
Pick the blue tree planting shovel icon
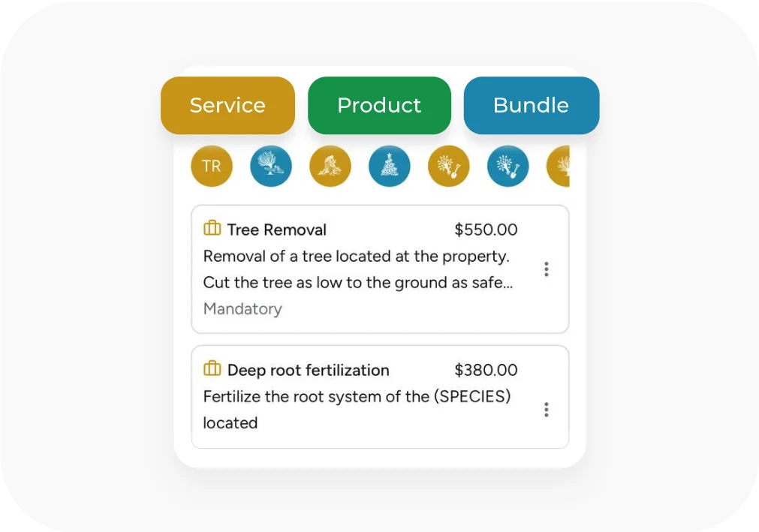(508, 166)
